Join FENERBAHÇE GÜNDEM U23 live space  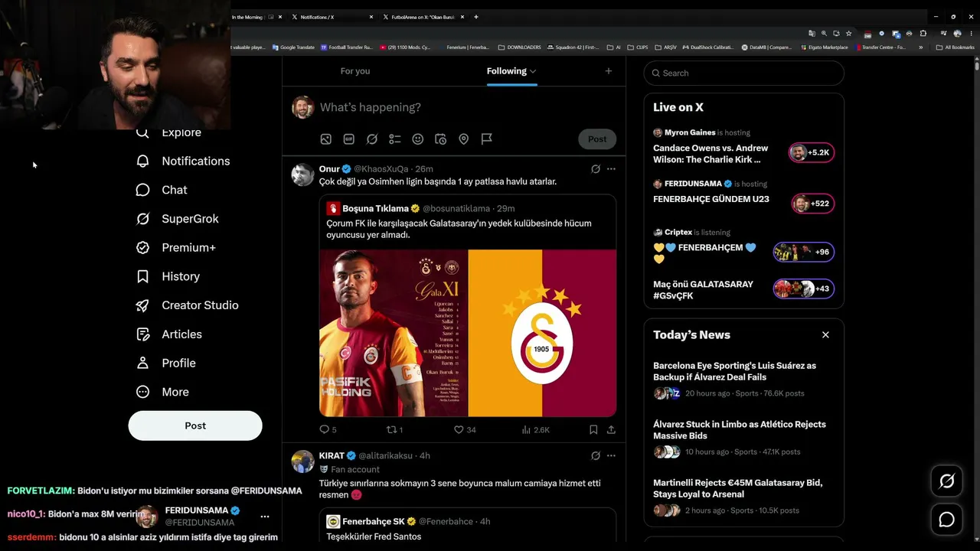[x=744, y=197]
